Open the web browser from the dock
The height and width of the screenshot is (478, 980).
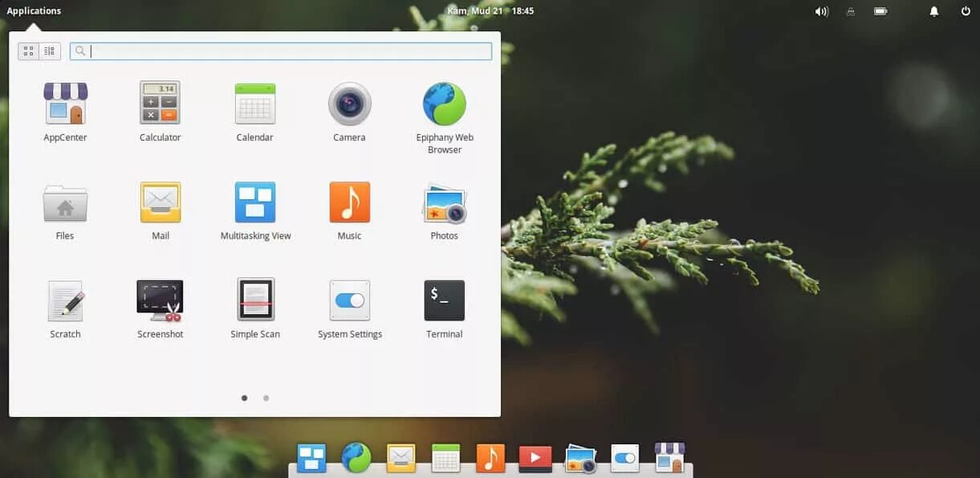(x=356, y=458)
